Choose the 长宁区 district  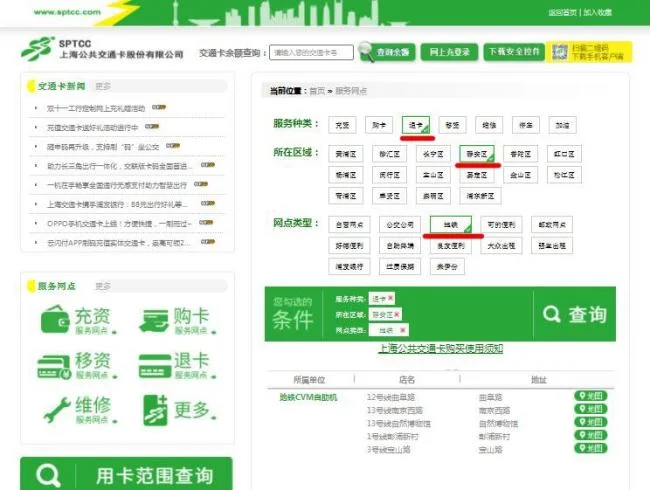(x=433, y=154)
